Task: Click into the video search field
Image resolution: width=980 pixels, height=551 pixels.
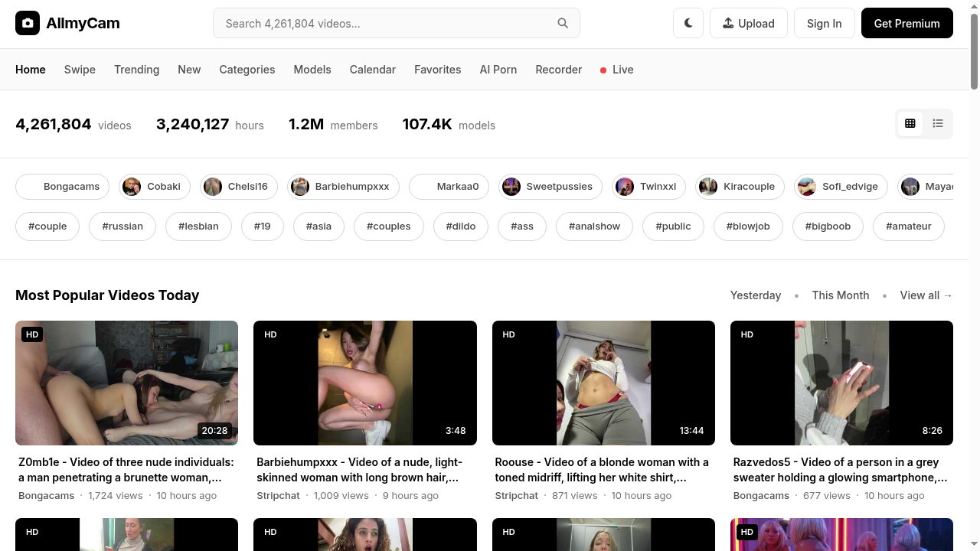Action: (387, 23)
